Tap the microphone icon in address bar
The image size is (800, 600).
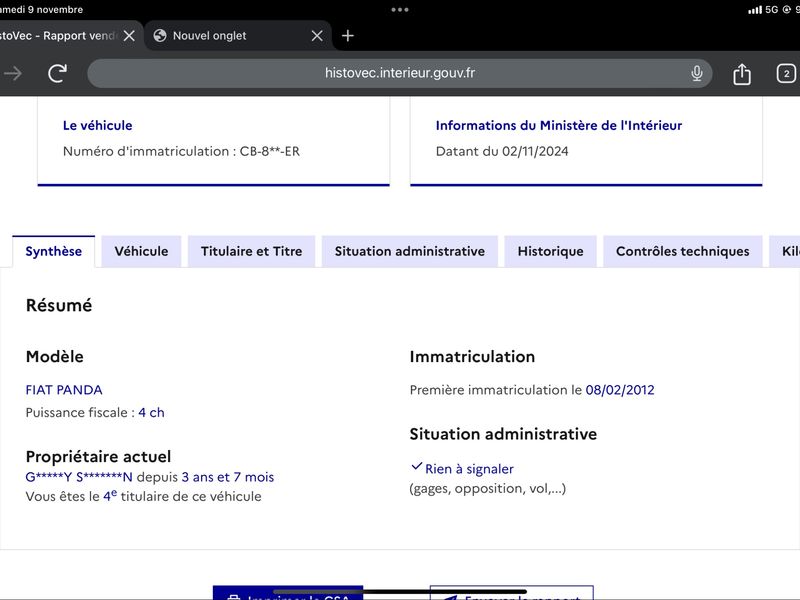click(x=696, y=73)
